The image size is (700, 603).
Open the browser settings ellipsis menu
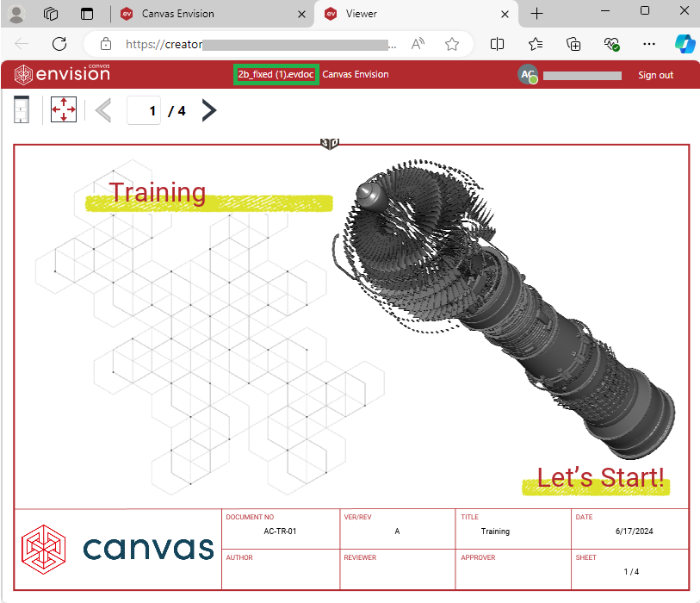tap(648, 44)
